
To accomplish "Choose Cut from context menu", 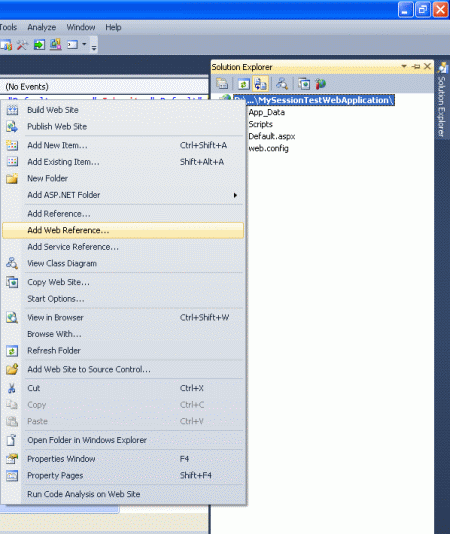I will pyautogui.click(x=123, y=388).
